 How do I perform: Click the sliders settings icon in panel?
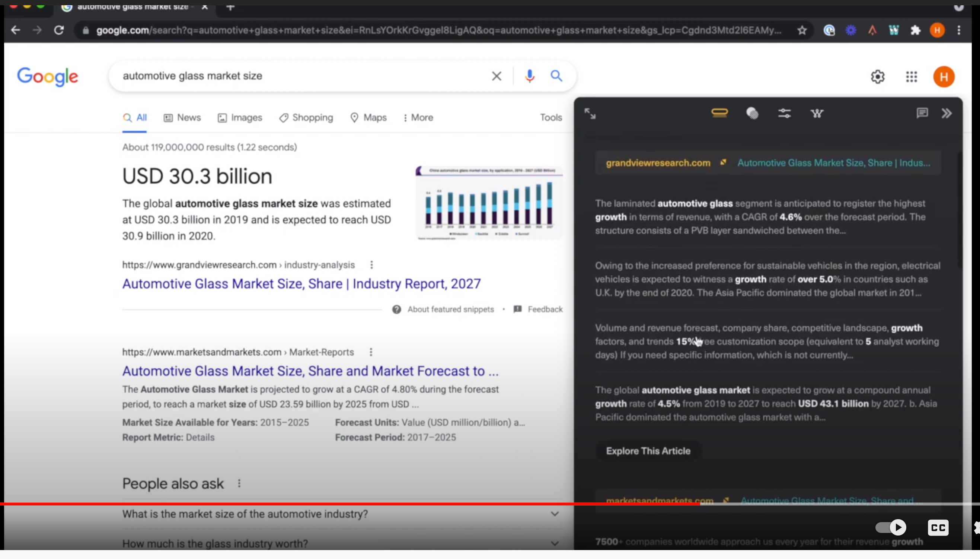coord(784,113)
